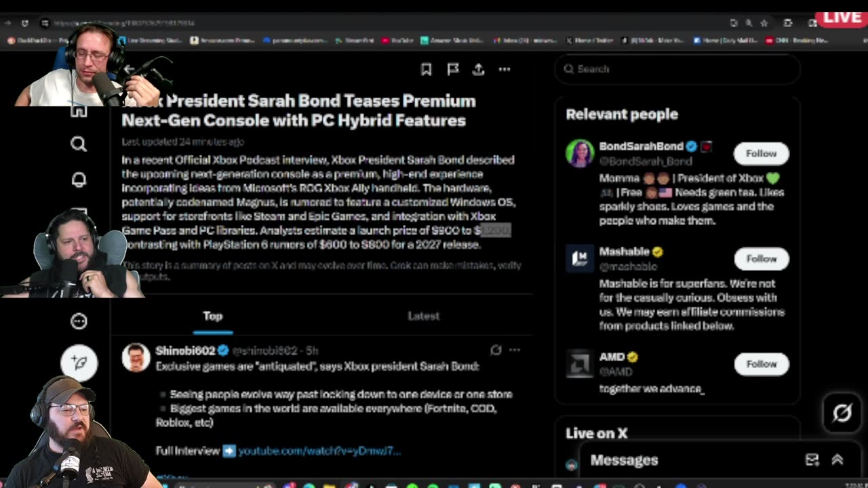868x488 pixels.
Task: Open BondSarahBond profile avatar
Action: click(580, 153)
